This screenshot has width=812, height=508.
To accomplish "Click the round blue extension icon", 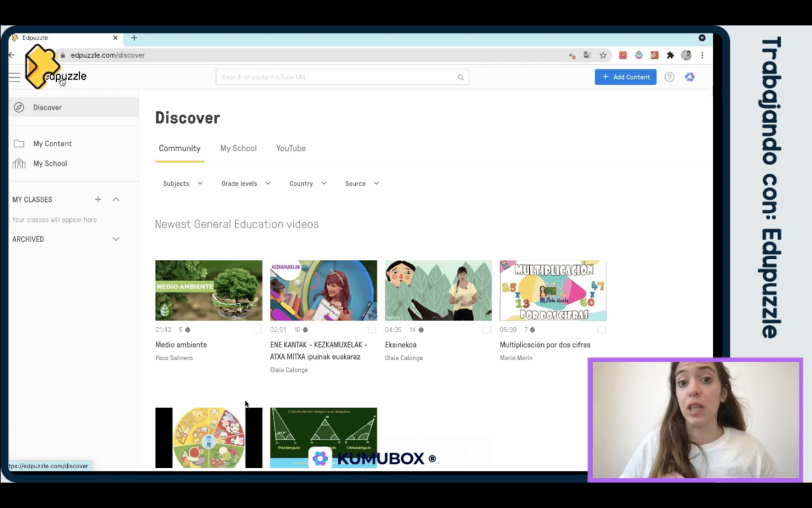I will 639,55.
